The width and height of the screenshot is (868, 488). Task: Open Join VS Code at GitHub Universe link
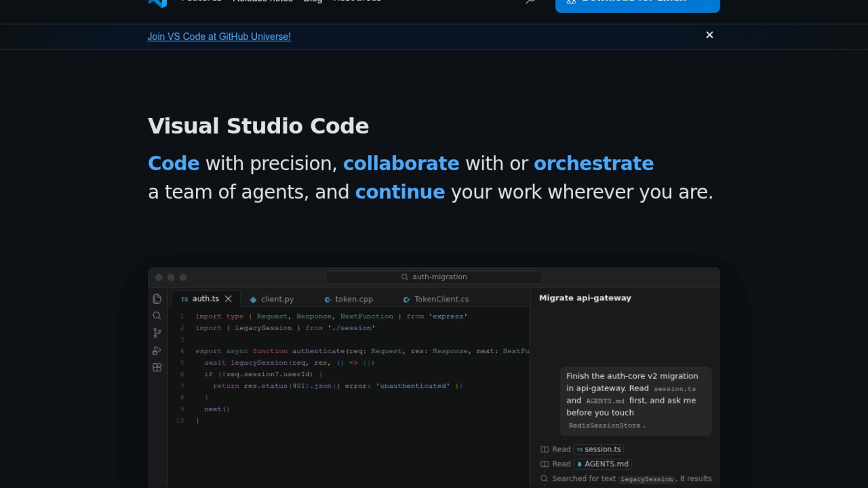tap(219, 37)
